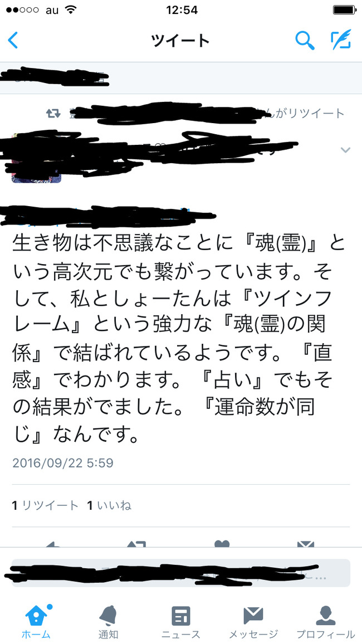
Task: Open the search magnifier icon
Action: coord(305,40)
